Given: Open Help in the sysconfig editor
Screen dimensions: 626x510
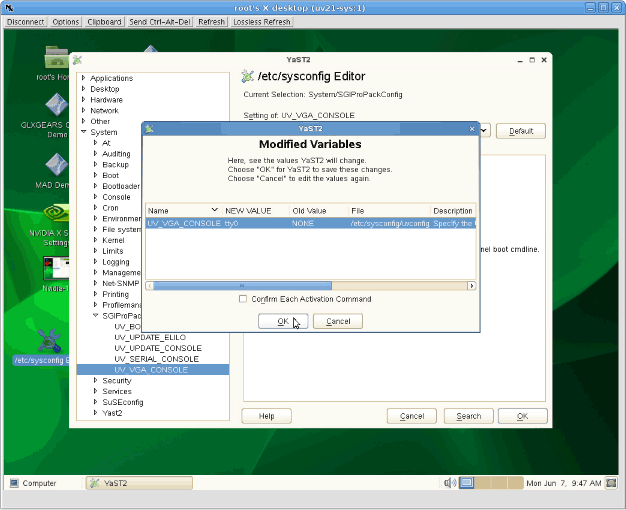Looking at the screenshot, I should [266, 416].
